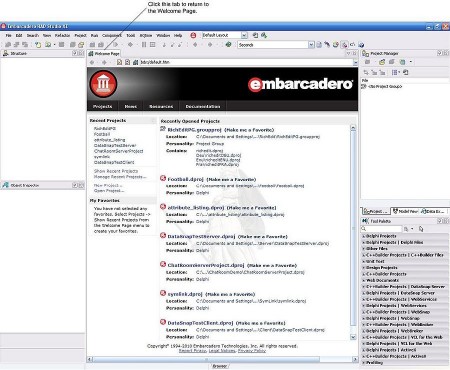Image resolution: width=450 pixels, height=370 pixels.
Task: Click the scroll down arrow of project list
Action: (x=353, y=337)
